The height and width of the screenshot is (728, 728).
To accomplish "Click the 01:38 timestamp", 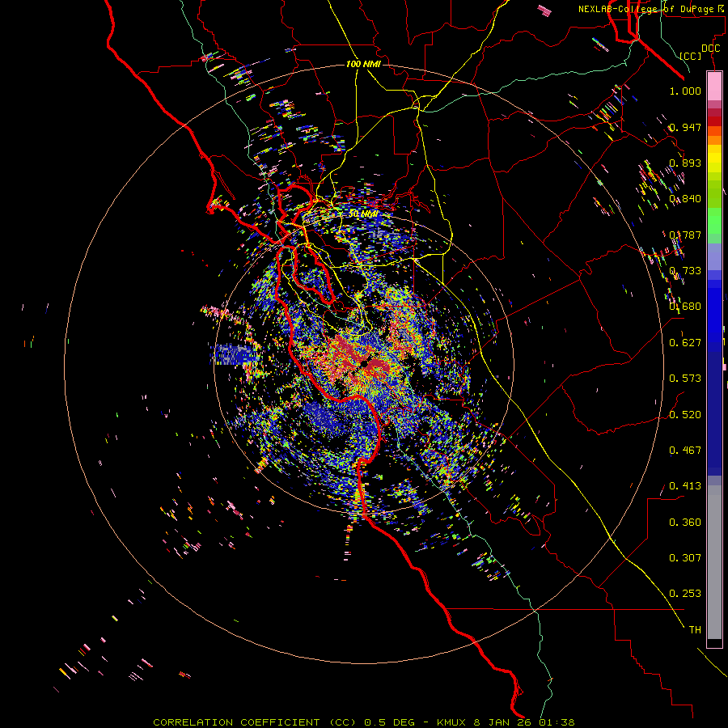I will coord(557,722).
